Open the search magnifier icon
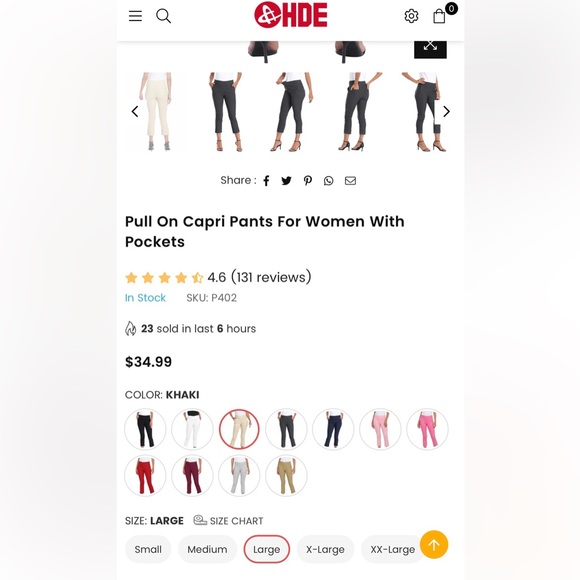Image resolution: width=580 pixels, height=580 pixels. coord(163,16)
